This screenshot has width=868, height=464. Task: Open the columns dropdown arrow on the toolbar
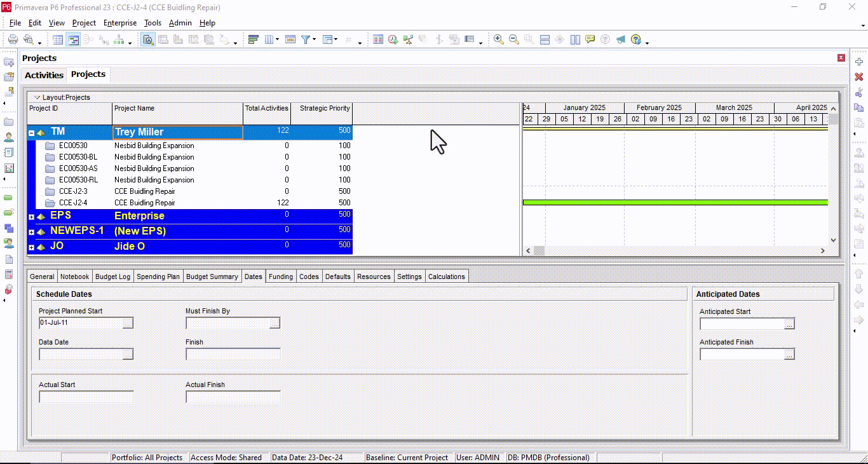(278, 39)
